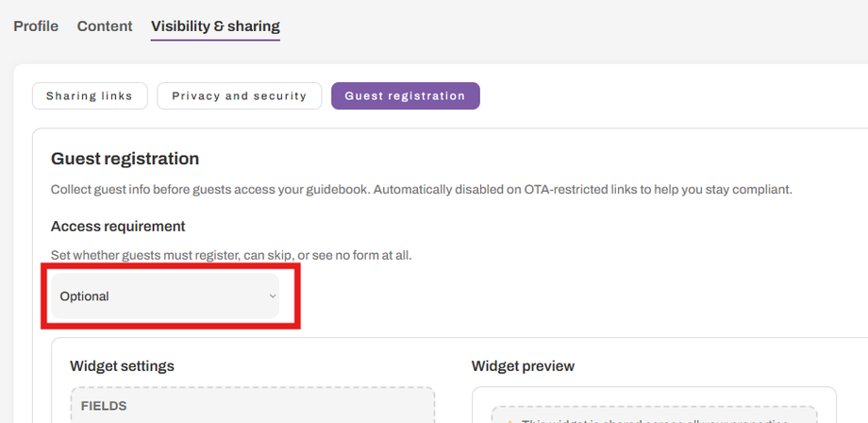Click the Access requirement label
The image size is (868, 423).
(118, 227)
